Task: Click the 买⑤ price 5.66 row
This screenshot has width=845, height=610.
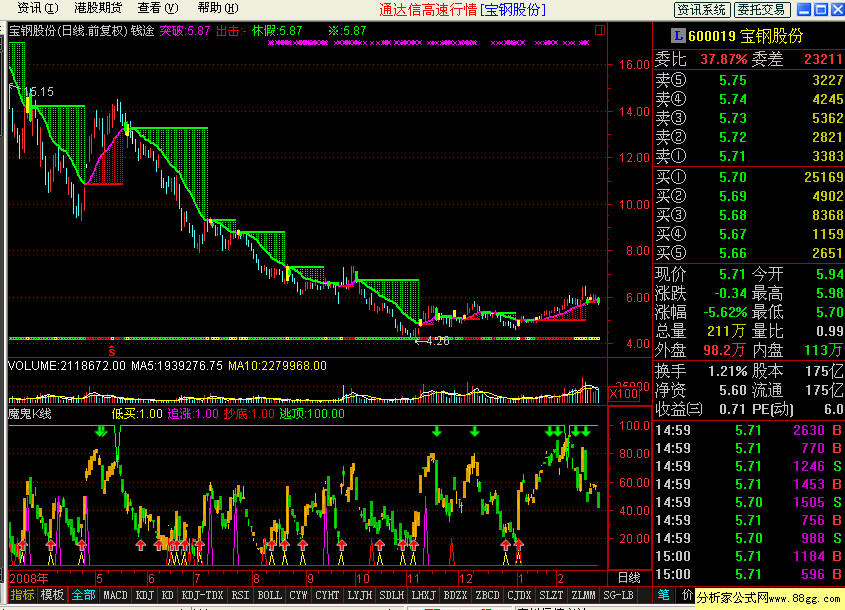Action: coord(749,253)
